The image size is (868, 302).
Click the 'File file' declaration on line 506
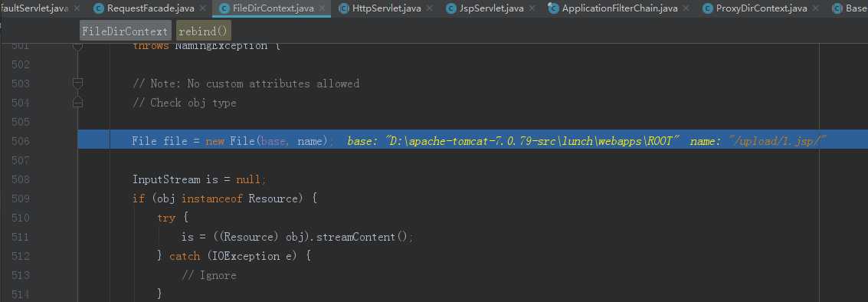(x=160, y=141)
